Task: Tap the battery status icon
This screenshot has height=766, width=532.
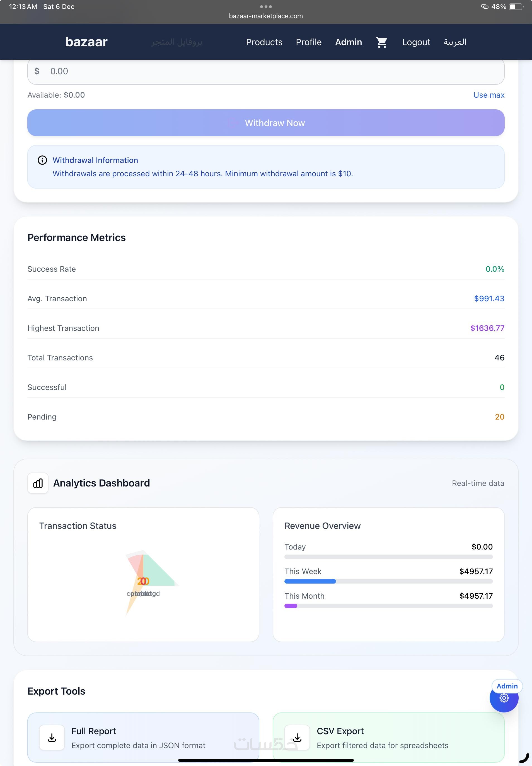Action: click(516, 7)
